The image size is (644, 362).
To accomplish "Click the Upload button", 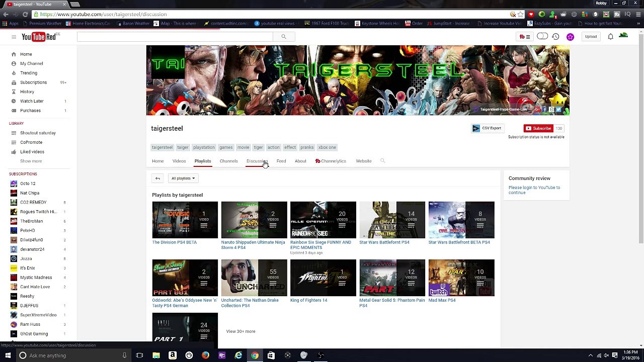I will coord(591,37).
